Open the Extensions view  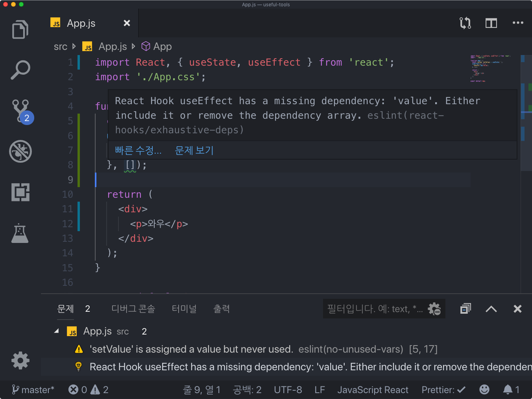[20, 192]
